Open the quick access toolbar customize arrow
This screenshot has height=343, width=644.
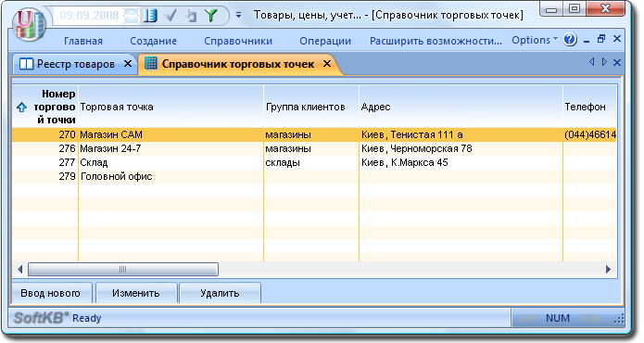point(239,15)
